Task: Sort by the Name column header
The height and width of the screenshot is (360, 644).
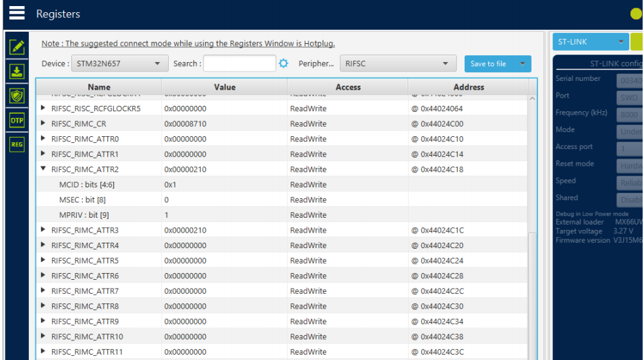Action: pyautogui.click(x=98, y=87)
